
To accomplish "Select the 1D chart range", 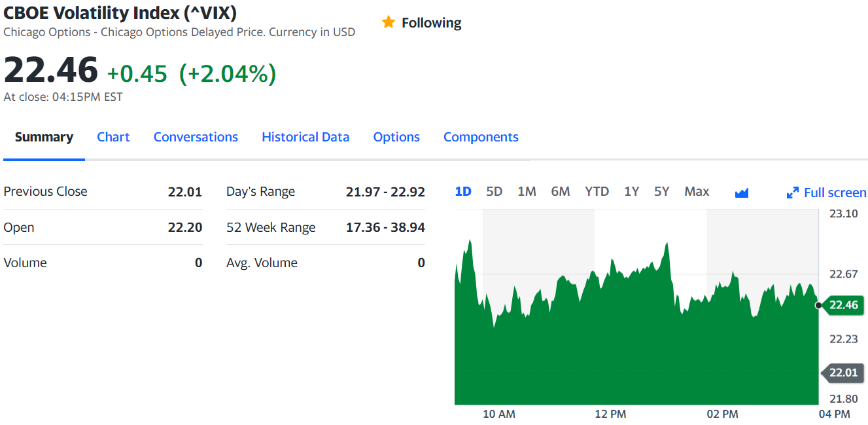I will click(463, 191).
